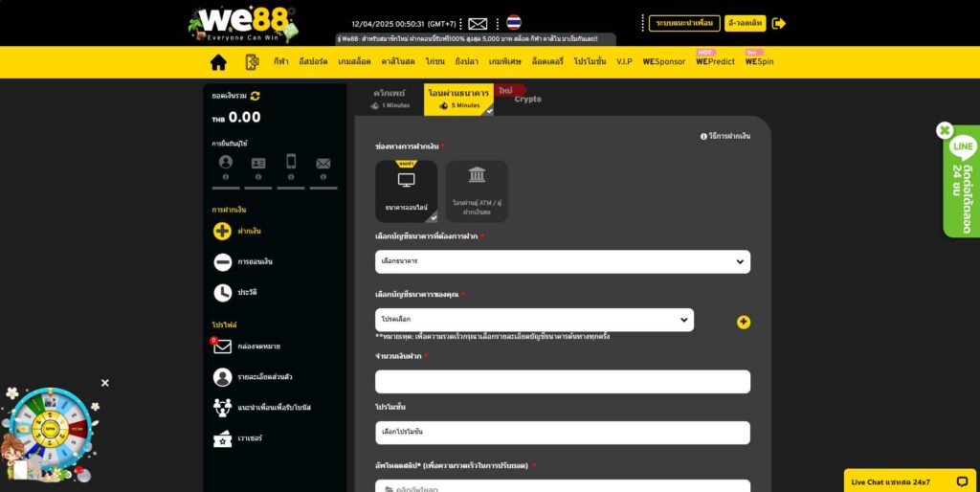The image size is (980, 492).
Task: Switch to Crypto tab
Action: point(527,99)
